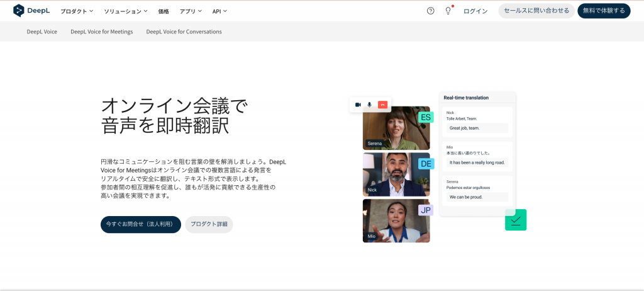
Task: Click the 'Great job, team.' translation
Action: tap(465, 128)
